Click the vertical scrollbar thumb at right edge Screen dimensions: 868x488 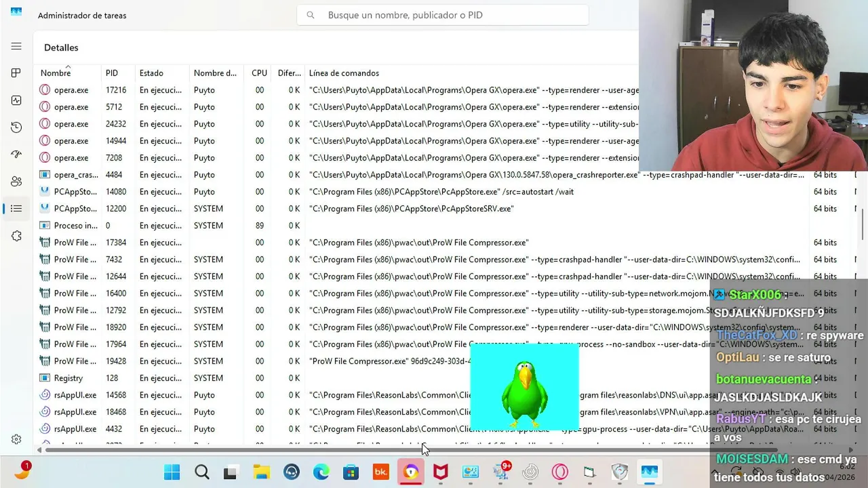tap(863, 224)
